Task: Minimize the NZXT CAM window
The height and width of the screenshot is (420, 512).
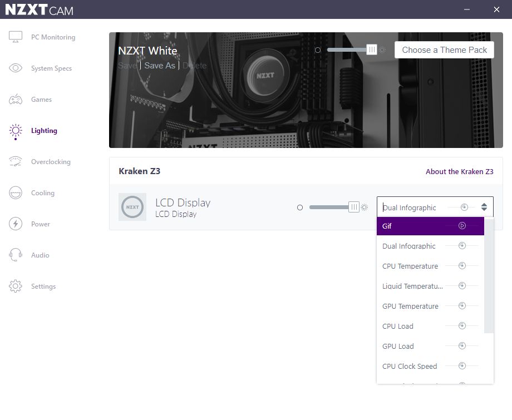Action: point(467,9)
